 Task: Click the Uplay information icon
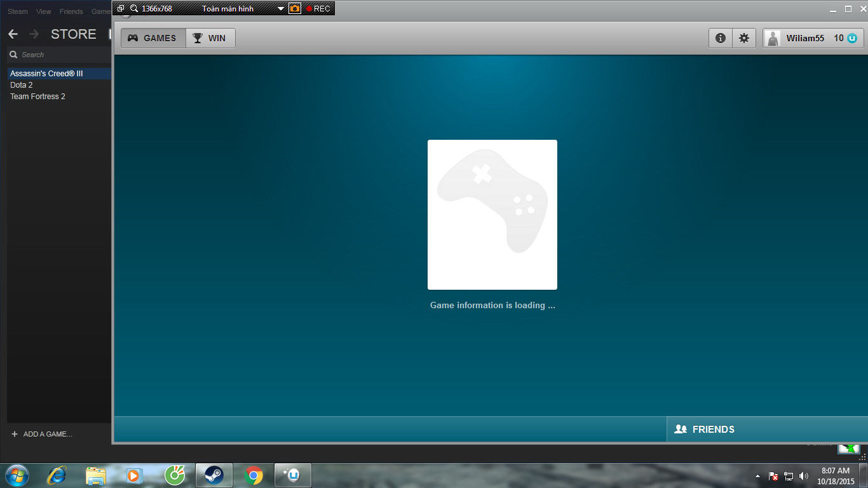click(721, 38)
